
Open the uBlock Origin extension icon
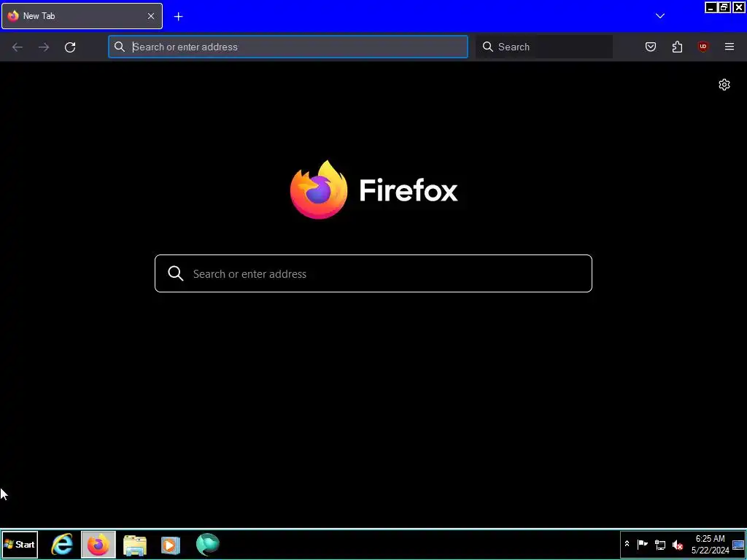pyautogui.click(x=703, y=47)
